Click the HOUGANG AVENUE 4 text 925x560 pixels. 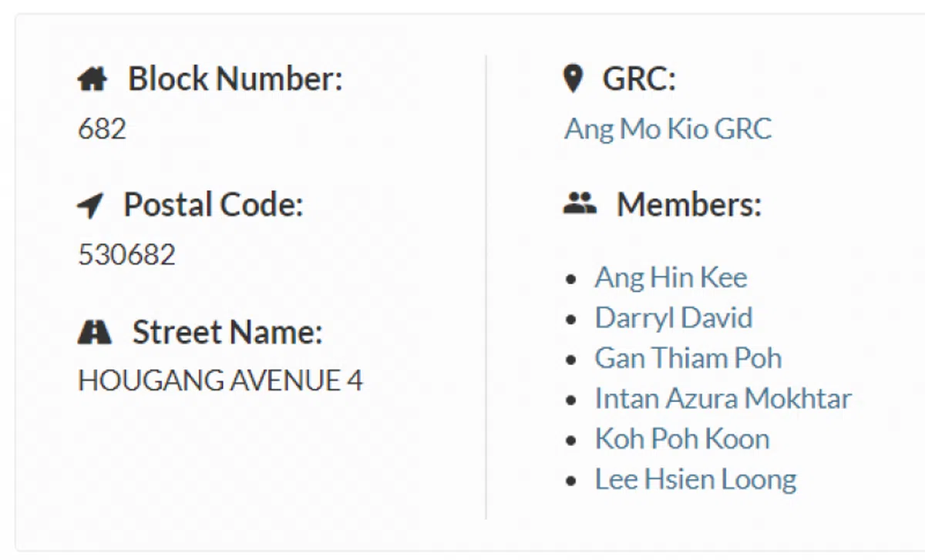coord(220,381)
